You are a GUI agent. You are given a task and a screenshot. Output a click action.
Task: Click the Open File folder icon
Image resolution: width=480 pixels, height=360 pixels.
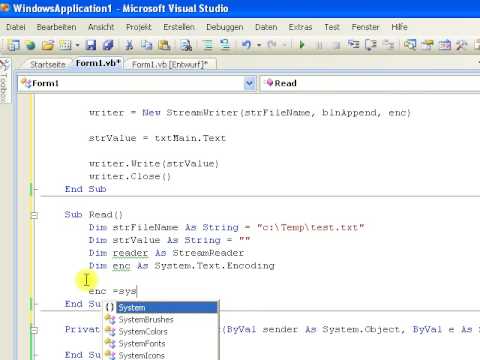(48, 45)
